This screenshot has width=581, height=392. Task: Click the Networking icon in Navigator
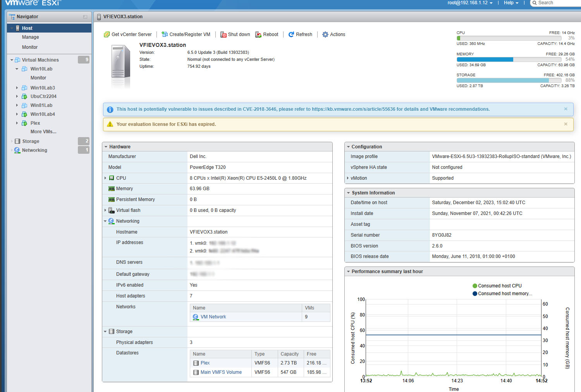(x=17, y=150)
